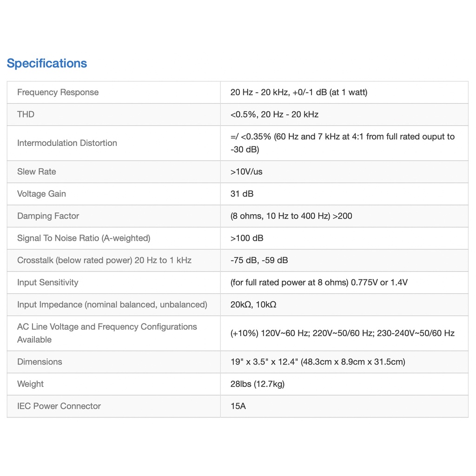Click the Damping Factor label

tap(48, 216)
